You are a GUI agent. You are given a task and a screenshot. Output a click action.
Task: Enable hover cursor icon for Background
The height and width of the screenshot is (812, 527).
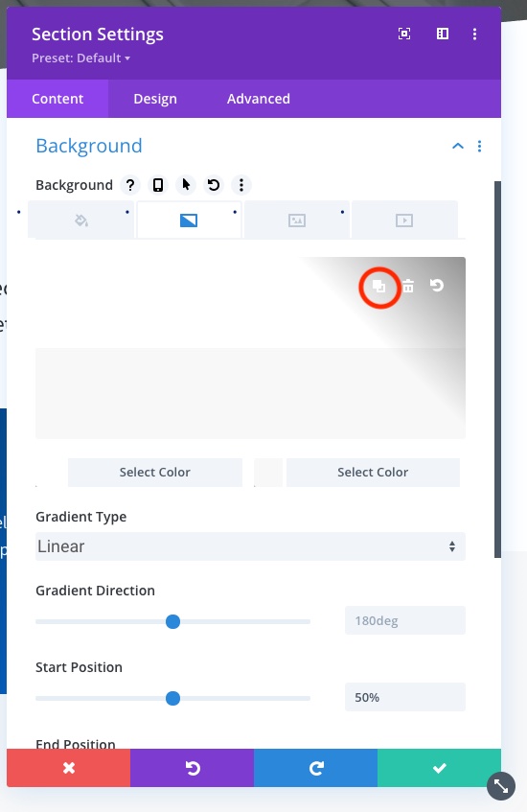click(186, 185)
